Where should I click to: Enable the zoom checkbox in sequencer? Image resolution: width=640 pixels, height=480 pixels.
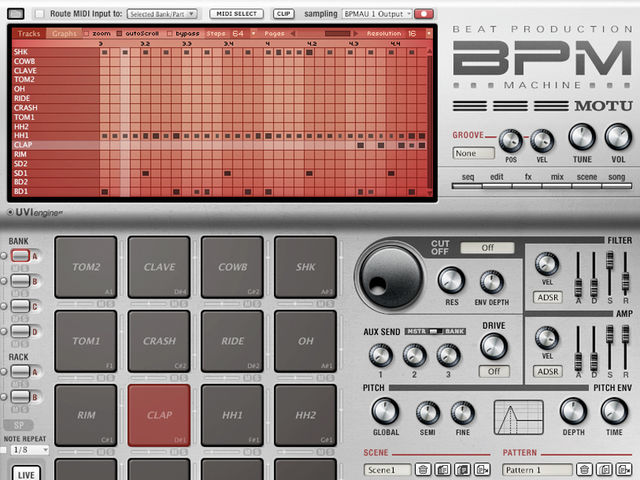click(87, 33)
